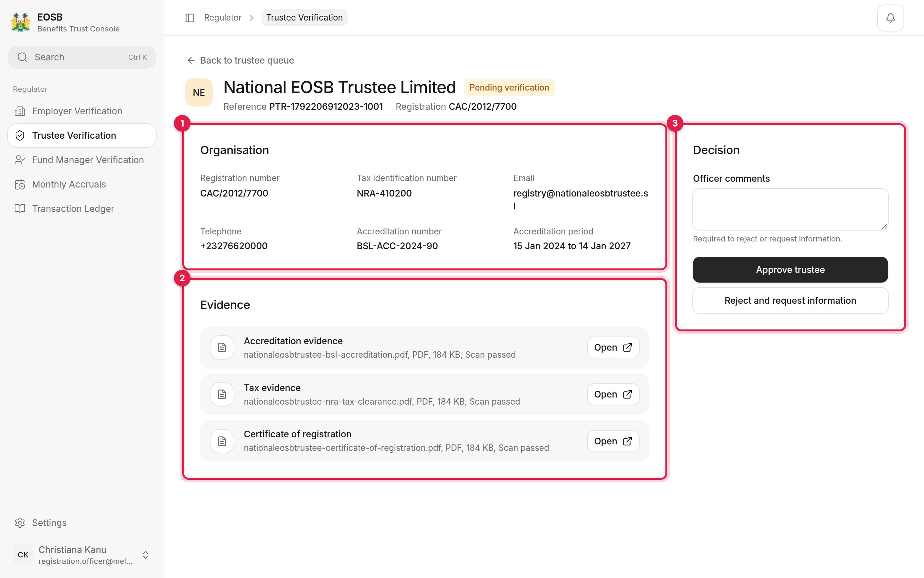
Task: Click the Trustee Verification breadcrumb
Action: pos(304,18)
